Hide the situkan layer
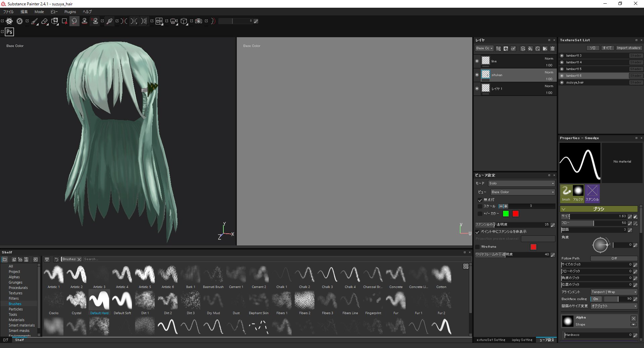This screenshot has height=348, width=644. click(x=477, y=75)
